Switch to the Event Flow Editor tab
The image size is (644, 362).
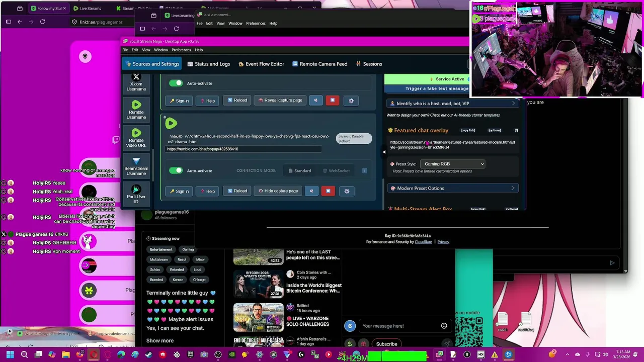tap(261, 64)
